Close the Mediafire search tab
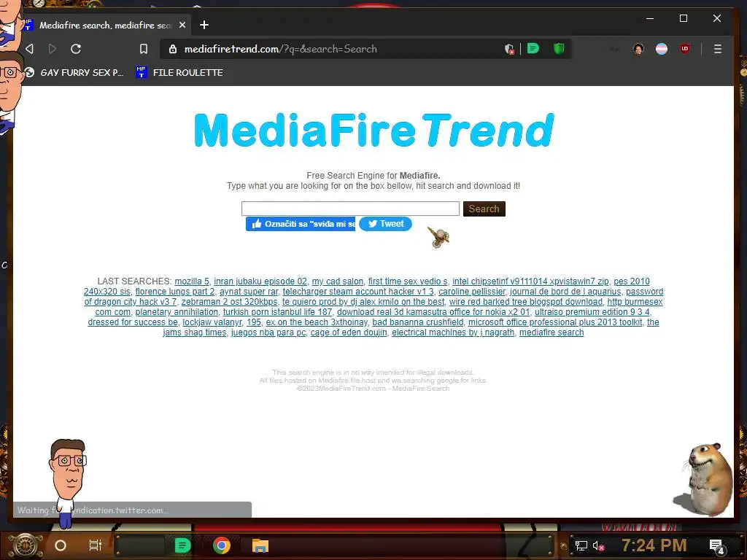 (182, 25)
